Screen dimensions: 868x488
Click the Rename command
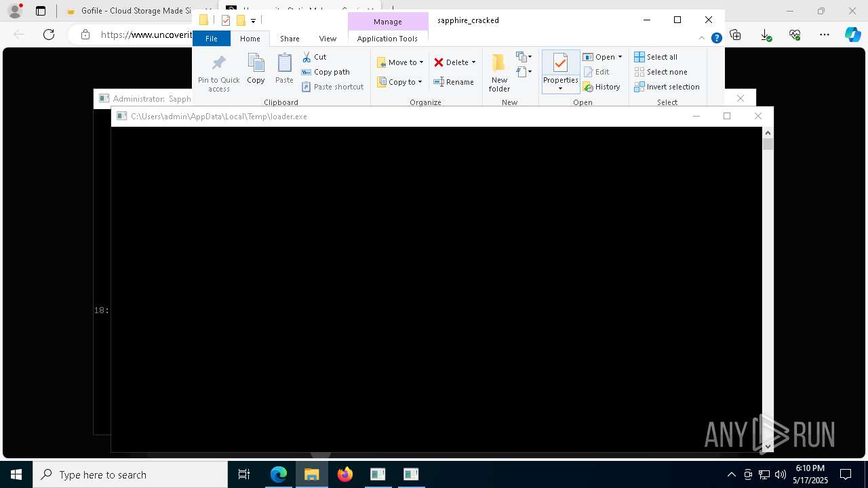454,82
